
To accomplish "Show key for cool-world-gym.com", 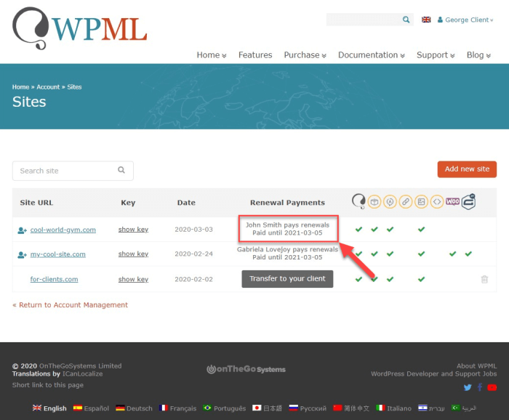I will pos(133,230).
